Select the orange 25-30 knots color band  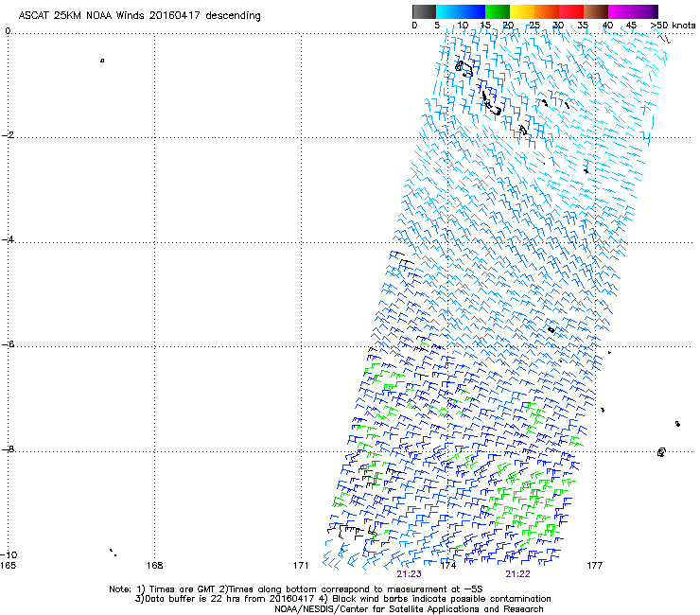pyautogui.click(x=547, y=11)
